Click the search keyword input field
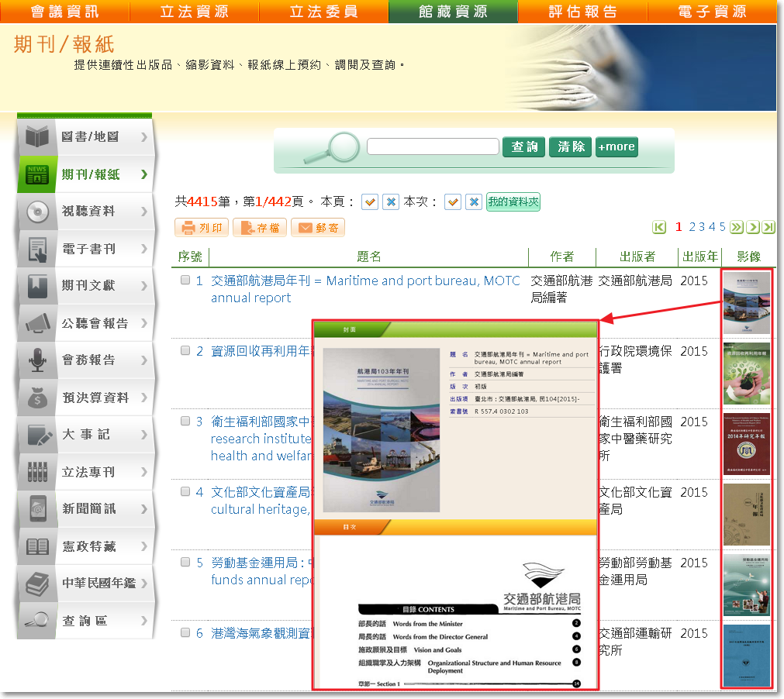 (x=433, y=146)
